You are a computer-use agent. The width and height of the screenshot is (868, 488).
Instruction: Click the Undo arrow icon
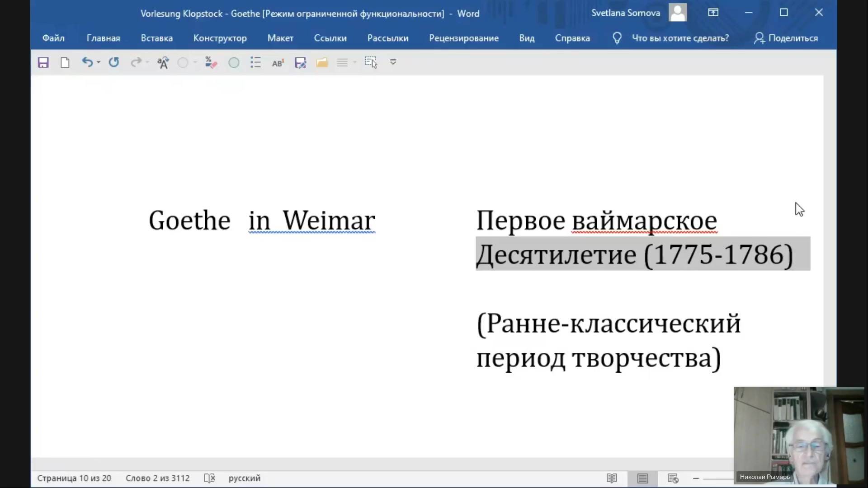coord(87,62)
